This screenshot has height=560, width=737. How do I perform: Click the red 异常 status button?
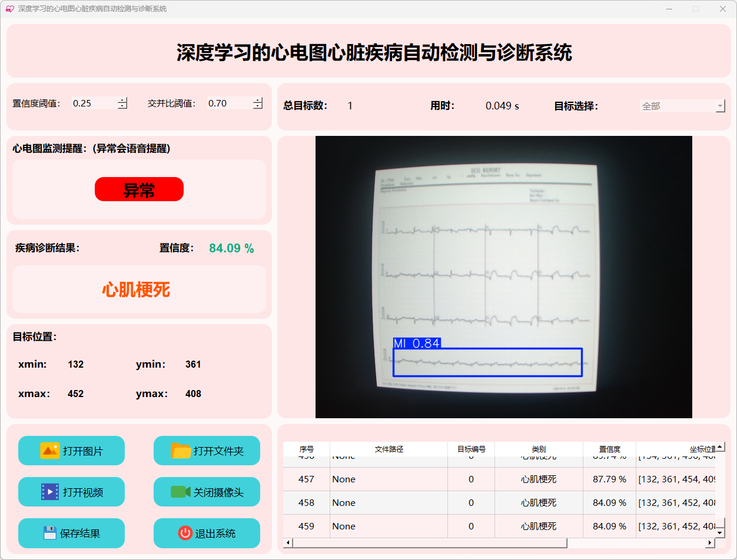pyautogui.click(x=139, y=189)
